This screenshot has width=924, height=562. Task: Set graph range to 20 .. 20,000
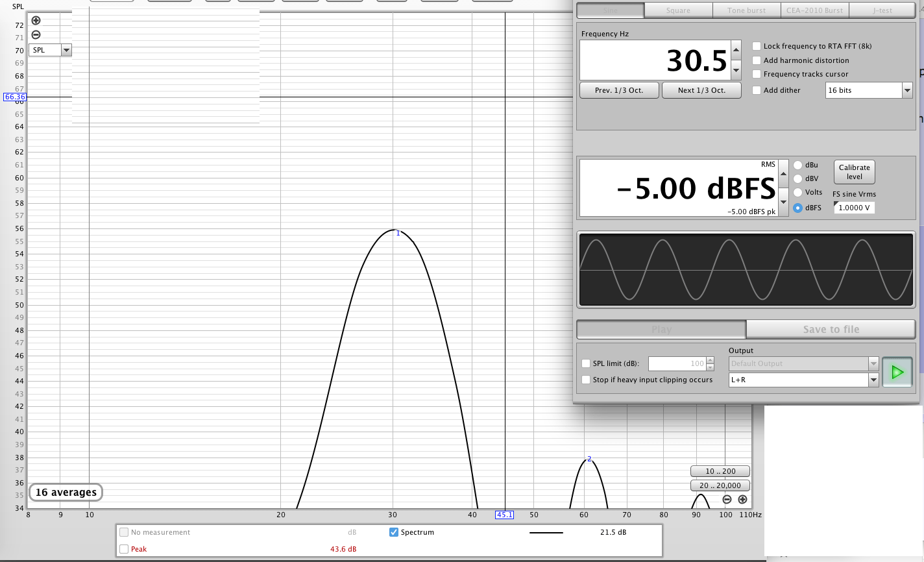click(720, 485)
